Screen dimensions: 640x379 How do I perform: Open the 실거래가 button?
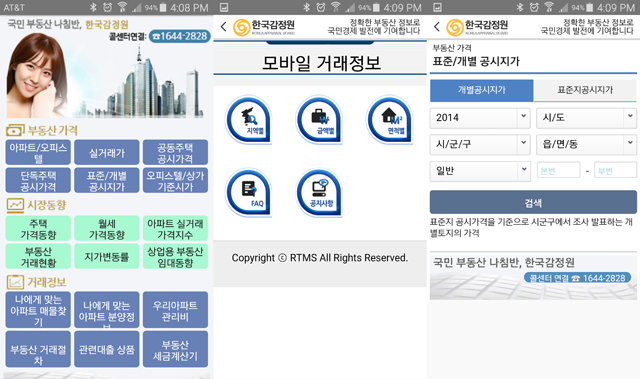(x=107, y=153)
